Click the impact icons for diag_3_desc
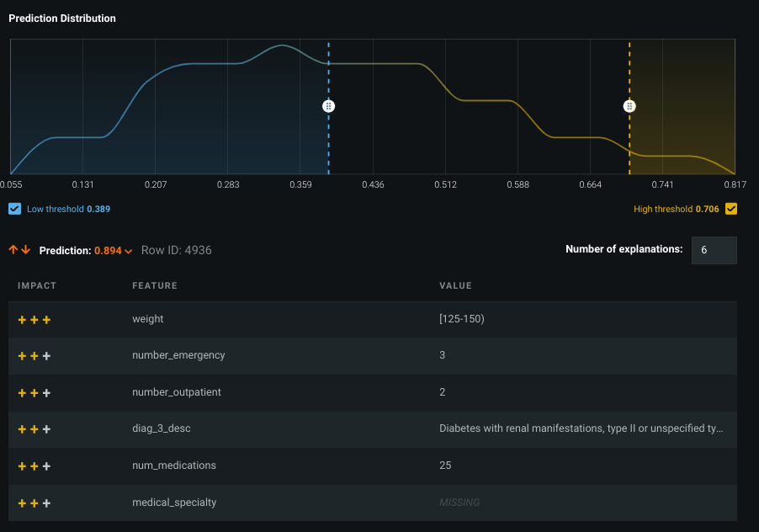 (34, 429)
